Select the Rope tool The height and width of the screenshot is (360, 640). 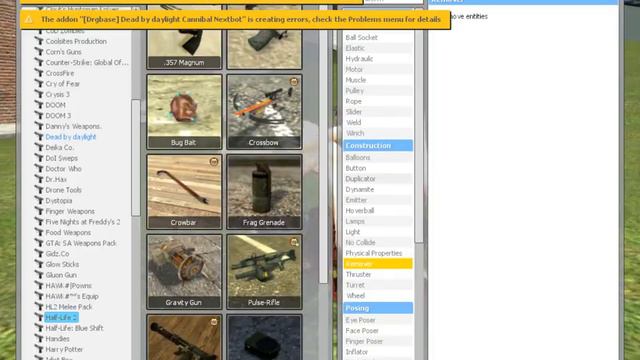coord(378,101)
